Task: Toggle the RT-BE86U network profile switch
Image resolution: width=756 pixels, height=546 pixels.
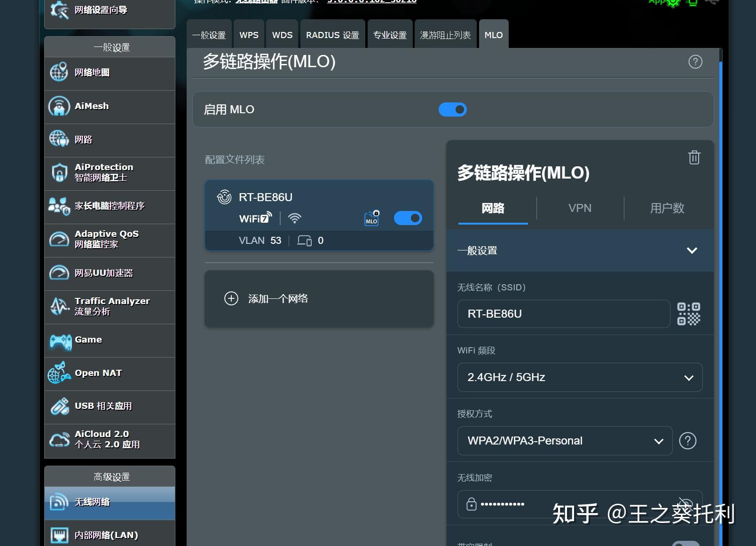Action: point(407,218)
